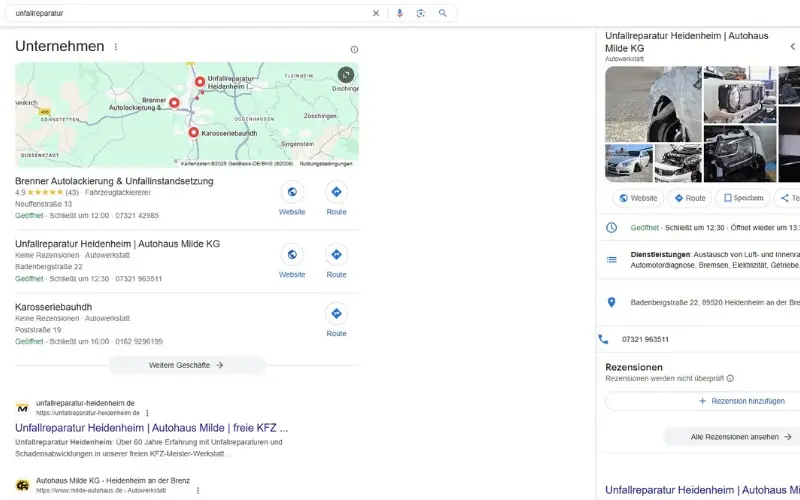Click Rezension hinzufügen

coord(741,401)
